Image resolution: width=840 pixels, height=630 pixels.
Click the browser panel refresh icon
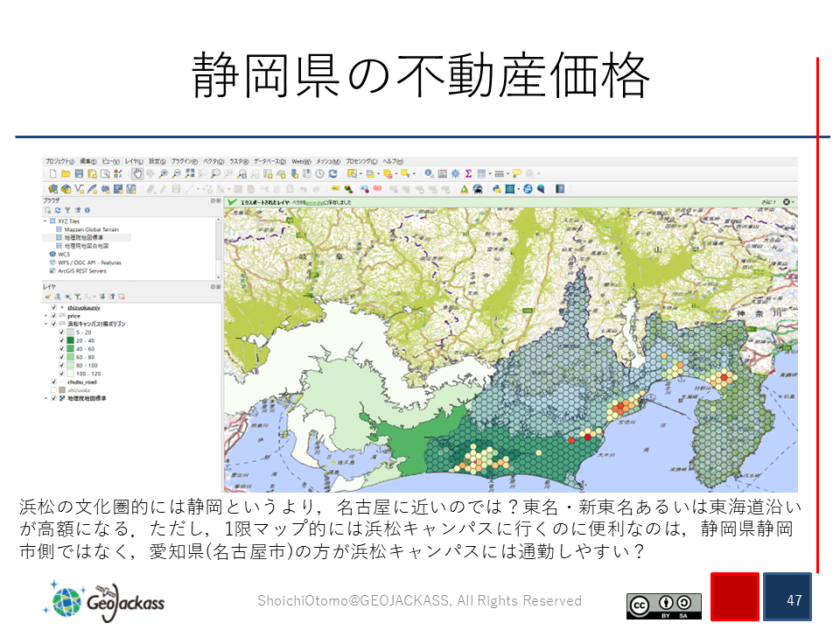57,210
